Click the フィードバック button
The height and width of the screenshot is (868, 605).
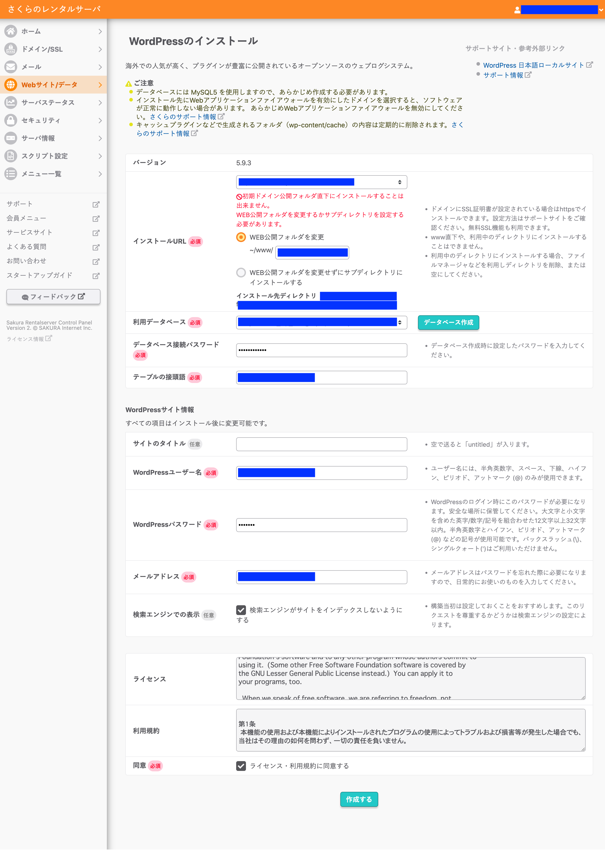pos(53,296)
